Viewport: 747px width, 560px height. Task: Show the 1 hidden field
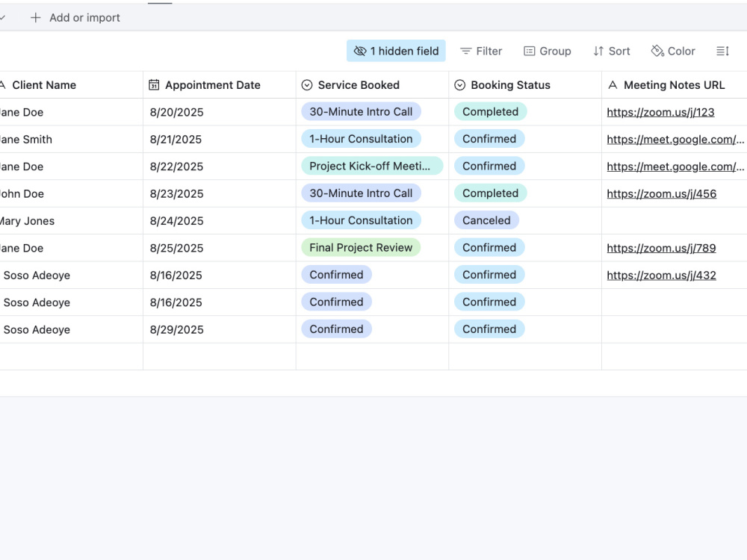click(x=396, y=51)
